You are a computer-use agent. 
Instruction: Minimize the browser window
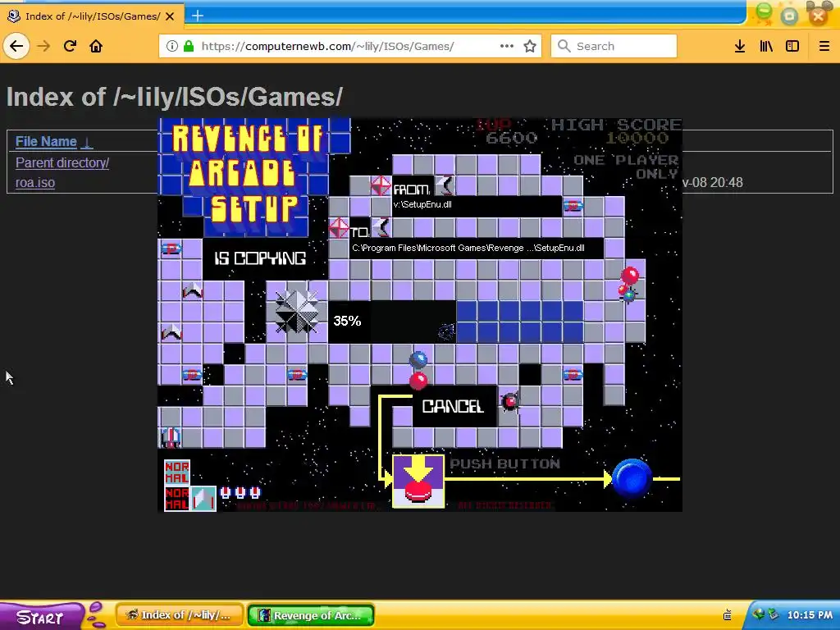[x=764, y=13]
